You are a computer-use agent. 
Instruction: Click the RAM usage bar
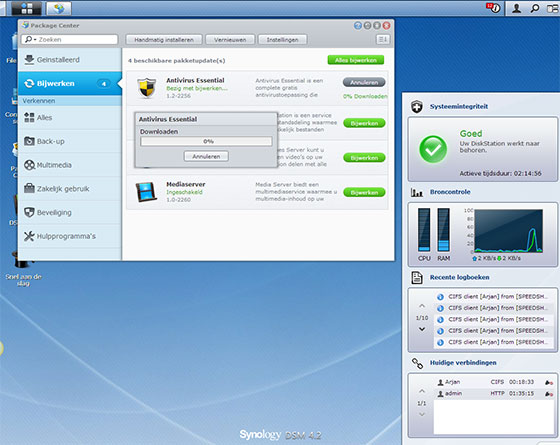click(443, 230)
